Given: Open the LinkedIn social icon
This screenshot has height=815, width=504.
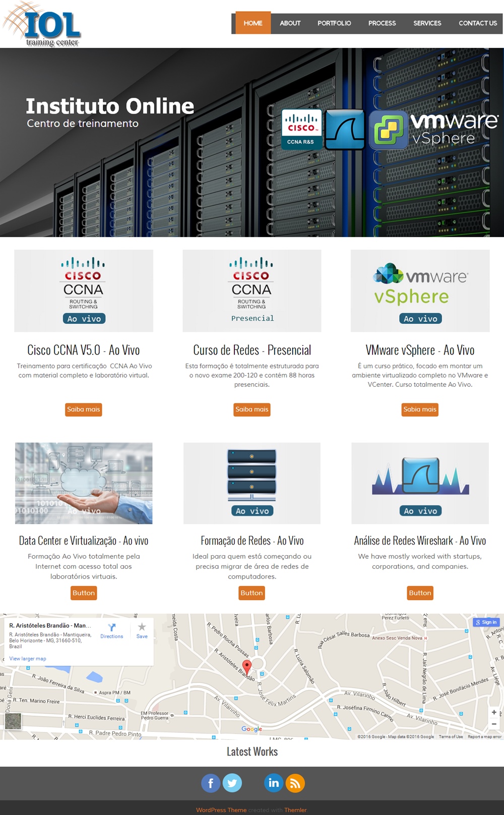Looking at the screenshot, I should pos(274,783).
